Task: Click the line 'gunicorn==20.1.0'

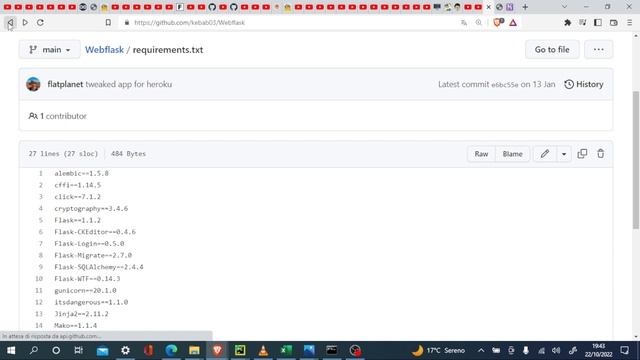Action: (85, 291)
